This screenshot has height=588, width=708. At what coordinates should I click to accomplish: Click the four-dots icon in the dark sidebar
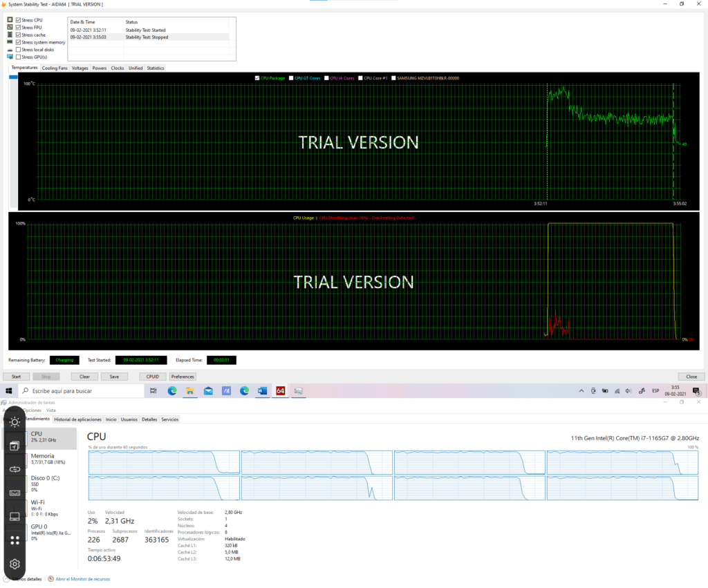tap(15, 540)
